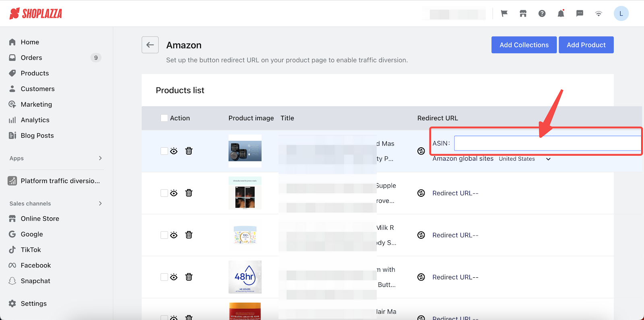Click swap icon on second row redirect
This screenshot has width=644, height=320.
[421, 193]
